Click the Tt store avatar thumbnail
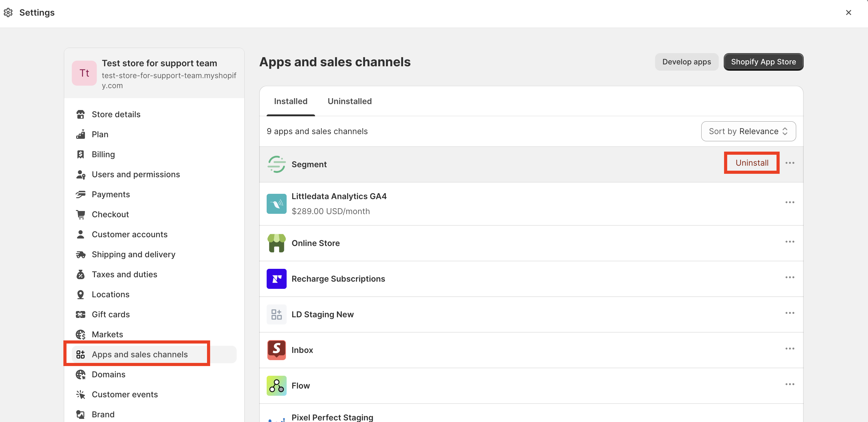 [x=84, y=73]
